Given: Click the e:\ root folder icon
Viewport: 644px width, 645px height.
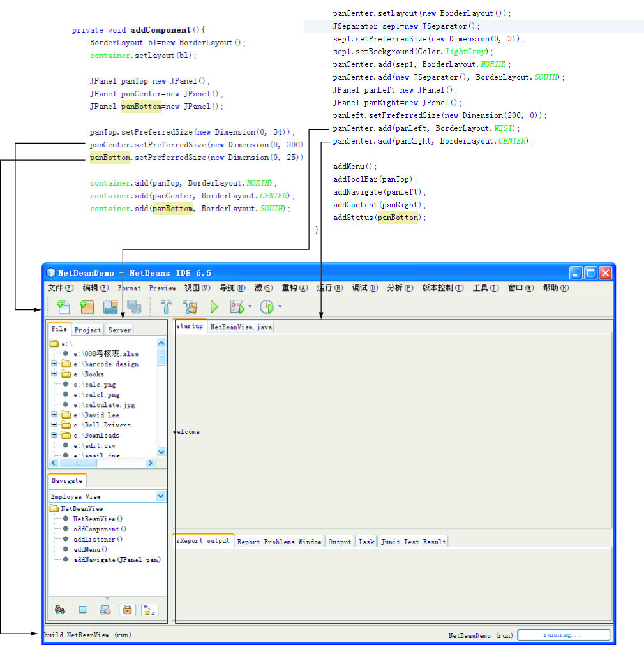Looking at the screenshot, I should (54, 343).
